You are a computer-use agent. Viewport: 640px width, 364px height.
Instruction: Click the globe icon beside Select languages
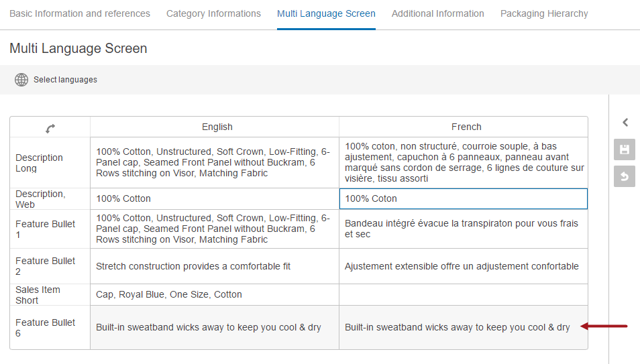[21, 80]
